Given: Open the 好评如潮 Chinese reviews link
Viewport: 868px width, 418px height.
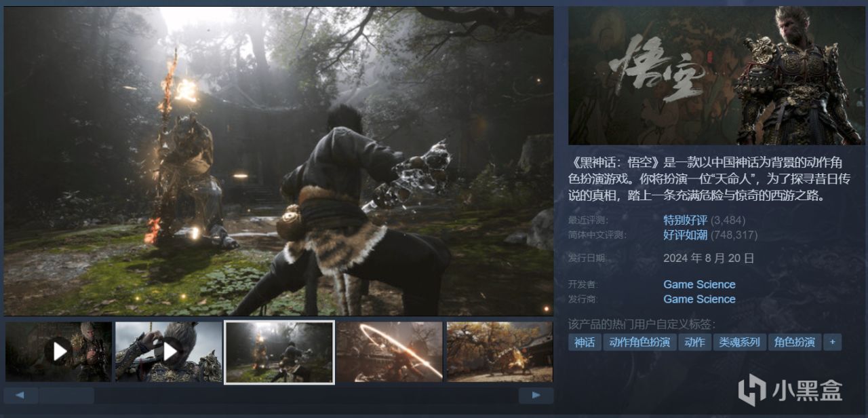Looking at the screenshot, I should tap(686, 235).
